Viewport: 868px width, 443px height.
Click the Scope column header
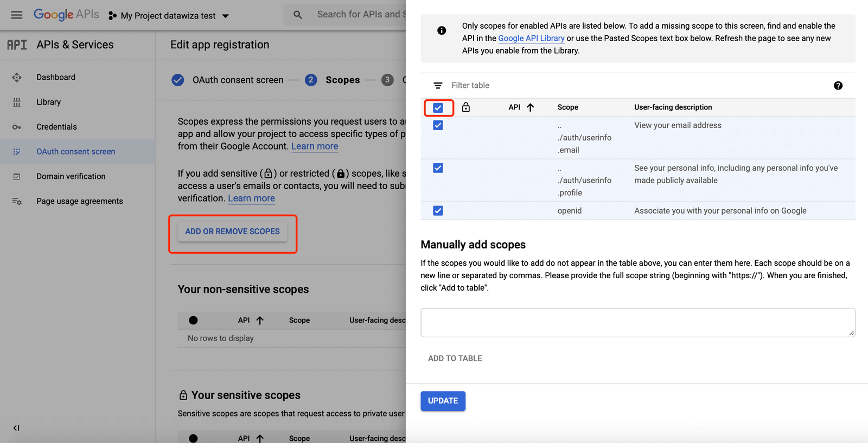[568, 107]
